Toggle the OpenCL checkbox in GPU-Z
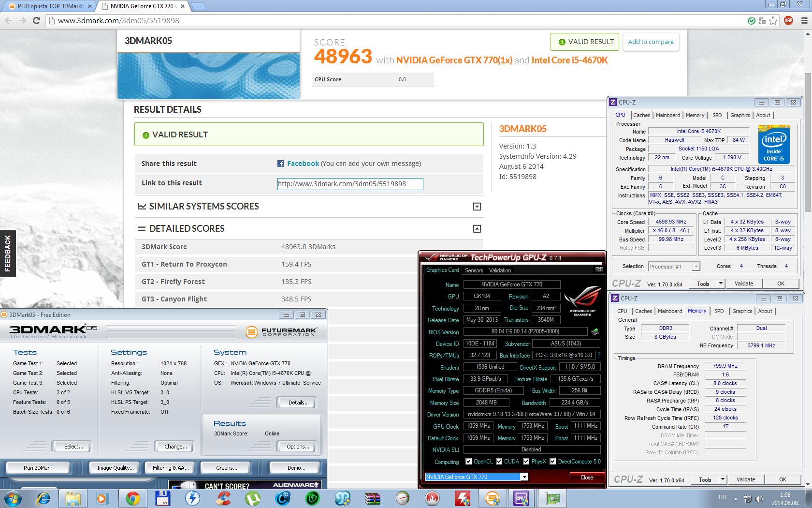This screenshot has width=812, height=508. tap(468, 462)
